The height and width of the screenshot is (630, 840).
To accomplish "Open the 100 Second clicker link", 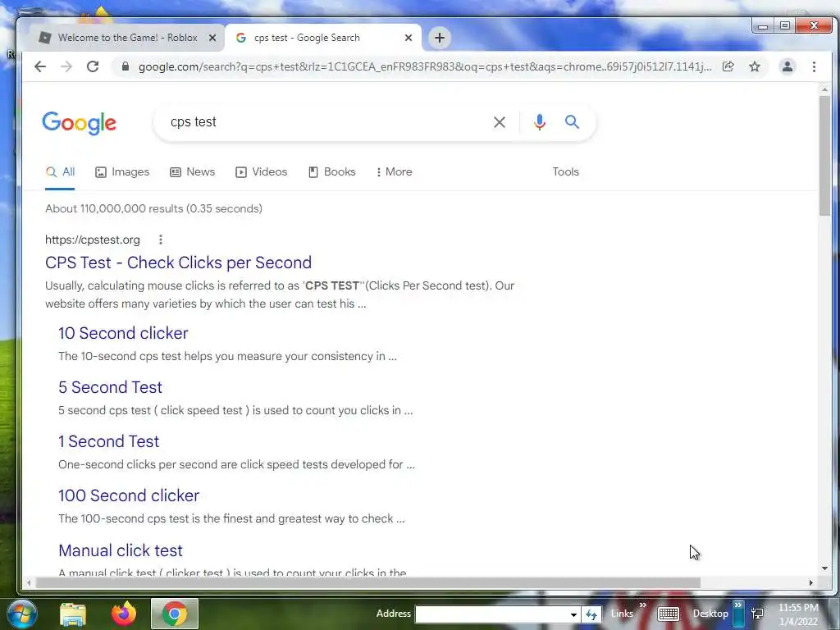I will click(x=129, y=495).
